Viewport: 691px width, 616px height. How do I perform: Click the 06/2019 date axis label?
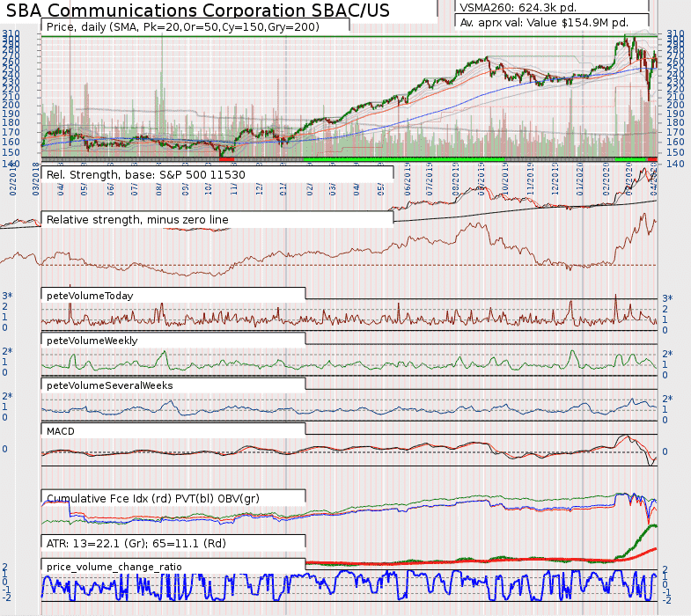coord(408,180)
